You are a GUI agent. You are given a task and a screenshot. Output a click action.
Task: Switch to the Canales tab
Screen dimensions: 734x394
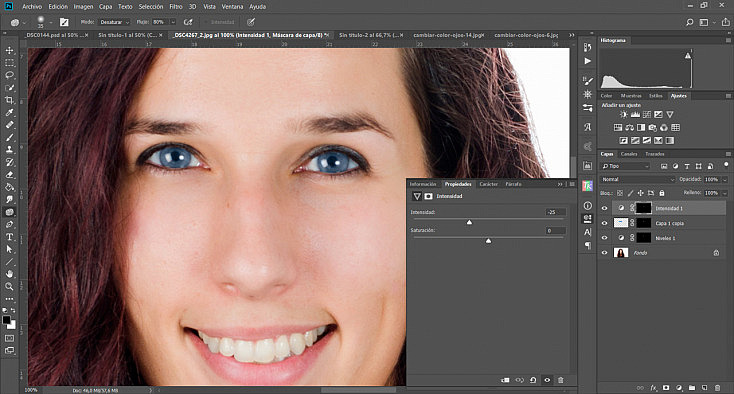tap(629, 154)
